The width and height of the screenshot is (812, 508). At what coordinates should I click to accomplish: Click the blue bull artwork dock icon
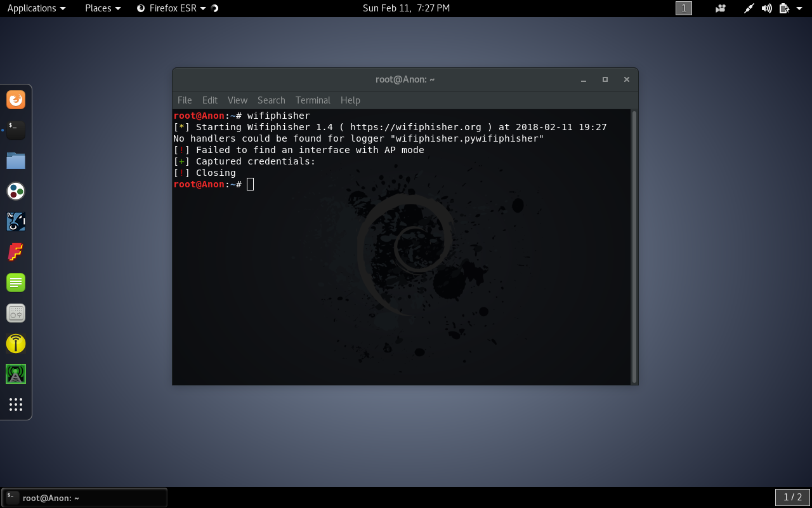coord(15,222)
